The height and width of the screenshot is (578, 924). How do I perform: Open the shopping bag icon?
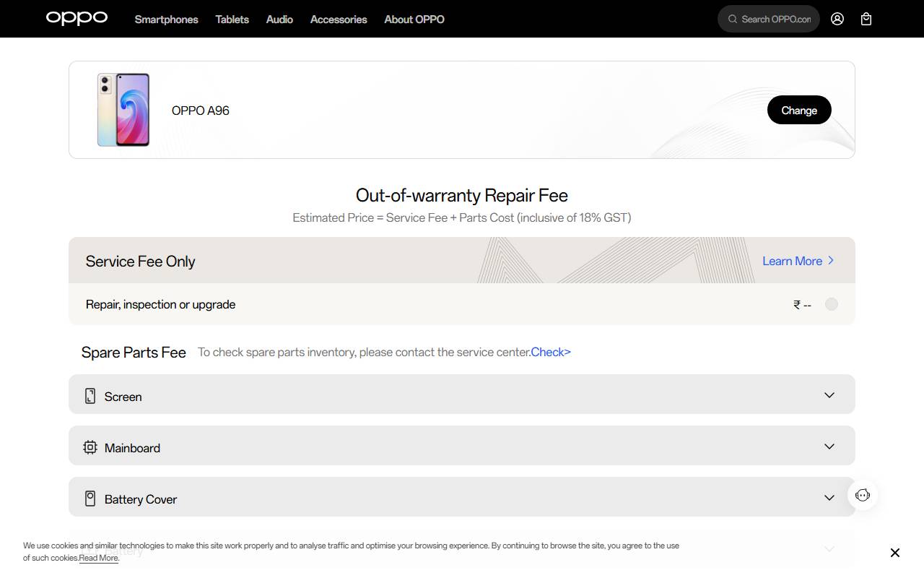point(866,19)
